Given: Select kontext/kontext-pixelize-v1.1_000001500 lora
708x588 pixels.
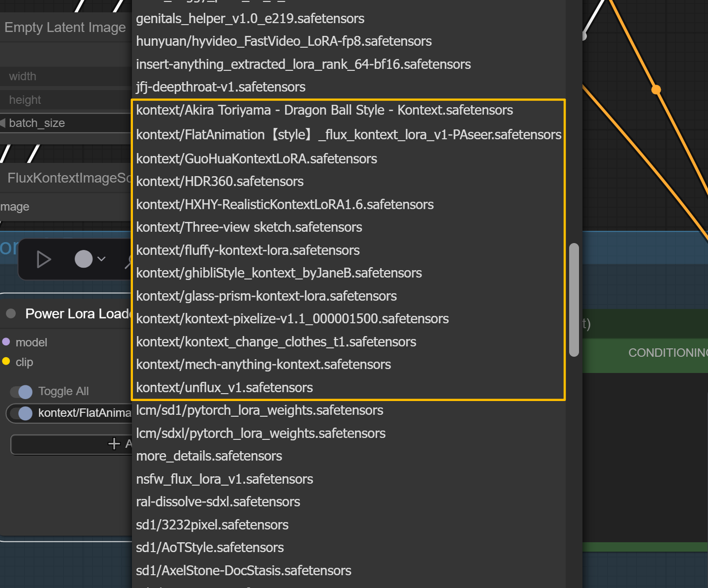Looking at the screenshot, I should coord(349,319).
